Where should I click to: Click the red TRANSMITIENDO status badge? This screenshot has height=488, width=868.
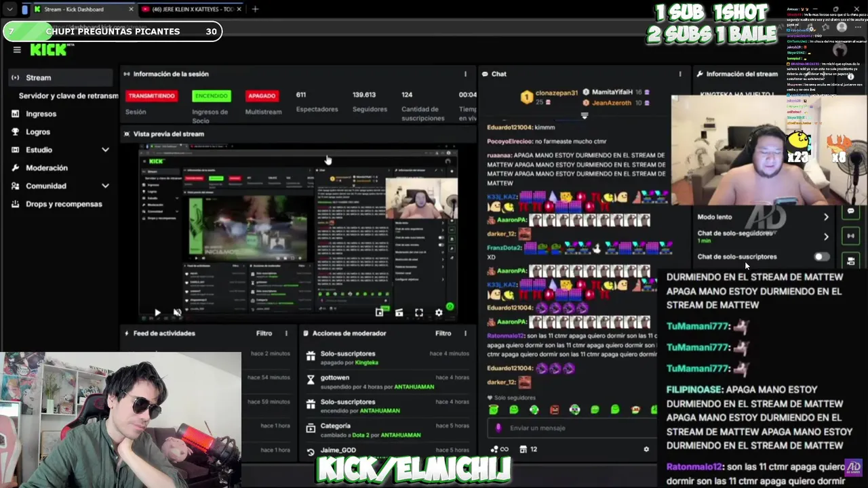click(151, 96)
